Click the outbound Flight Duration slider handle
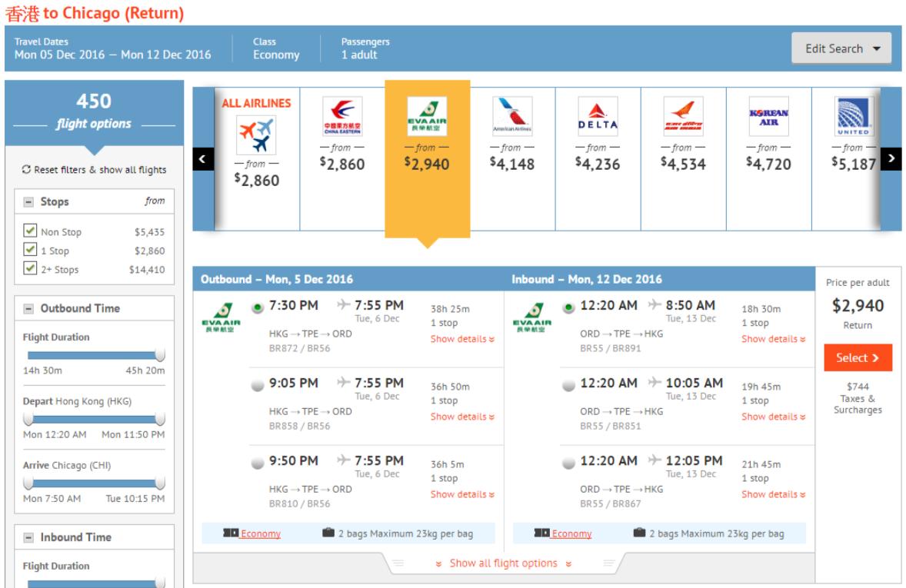Screen dimensions: 906x588 [x=160, y=355]
